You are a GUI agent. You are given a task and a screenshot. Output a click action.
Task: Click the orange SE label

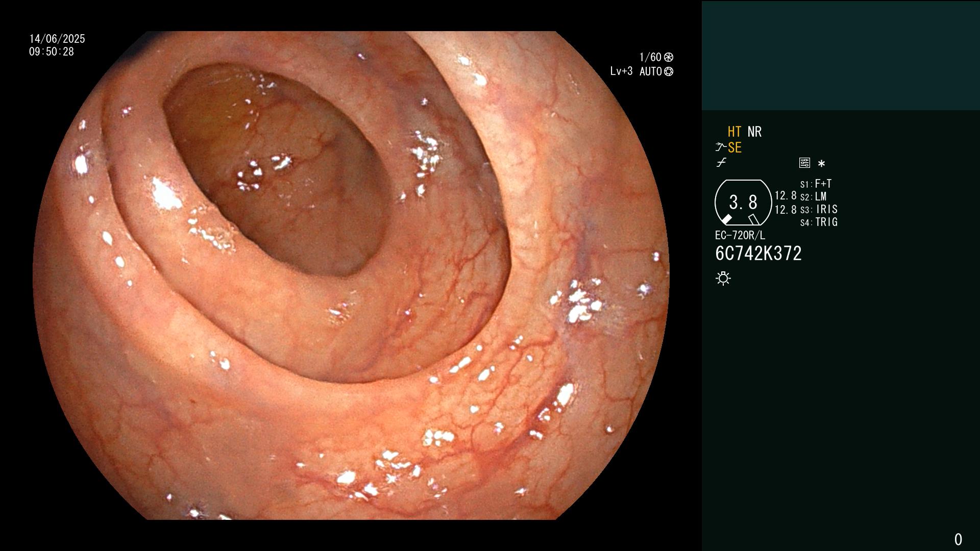(x=734, y=148)
